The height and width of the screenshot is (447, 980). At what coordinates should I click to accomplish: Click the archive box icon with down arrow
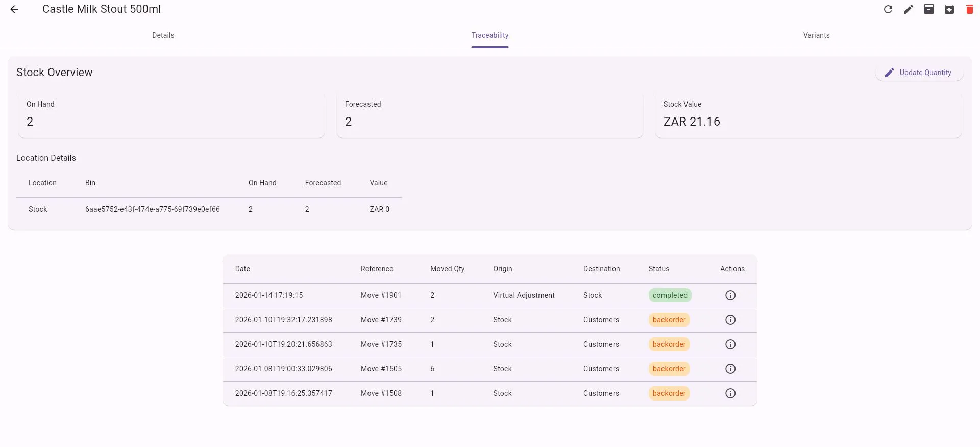[x=949, y=9]
